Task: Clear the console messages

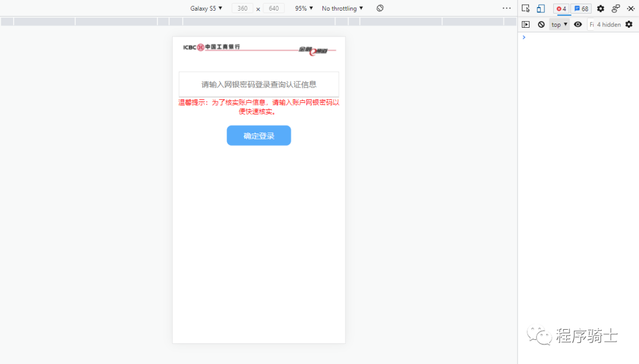Action: [x=541, y=24]
